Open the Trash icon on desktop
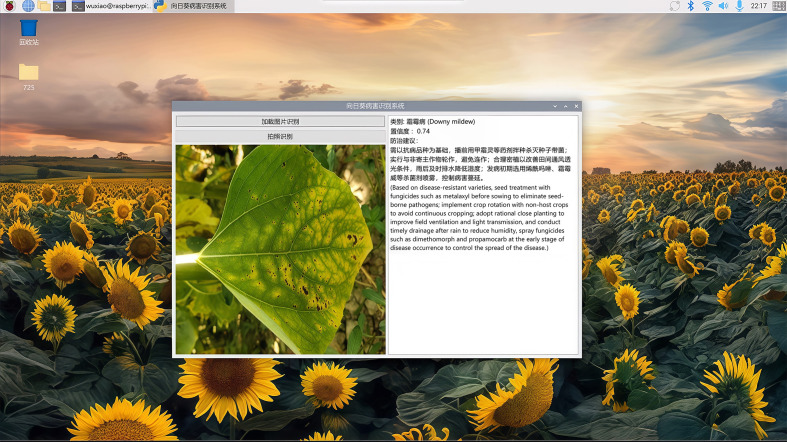This screenshot has width=787, height=442. (x=29, y=33)
